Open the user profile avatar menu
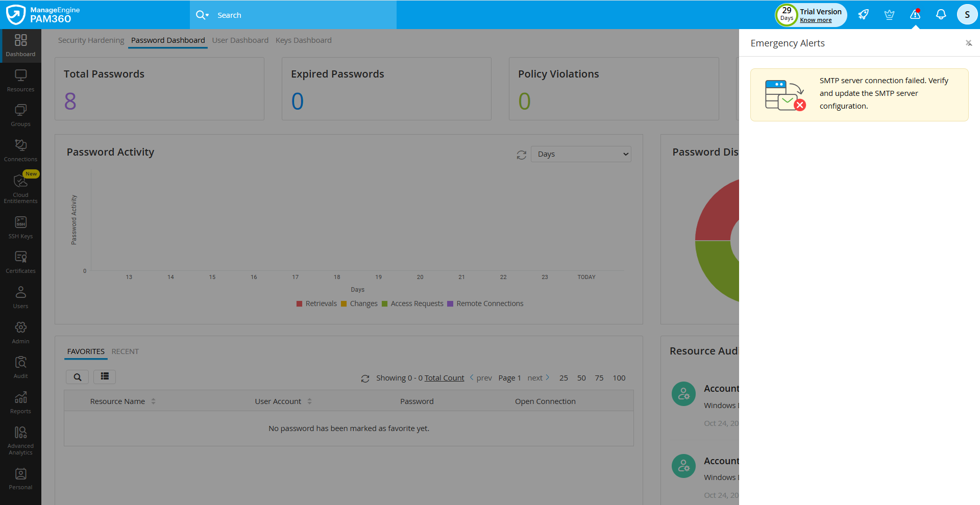 [x=967, y=14]
